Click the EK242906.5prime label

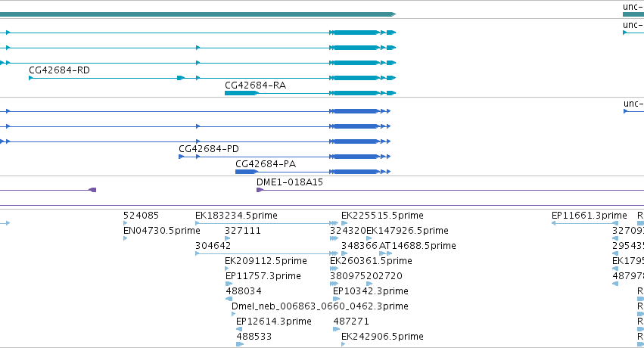click(x=382, y=337)
